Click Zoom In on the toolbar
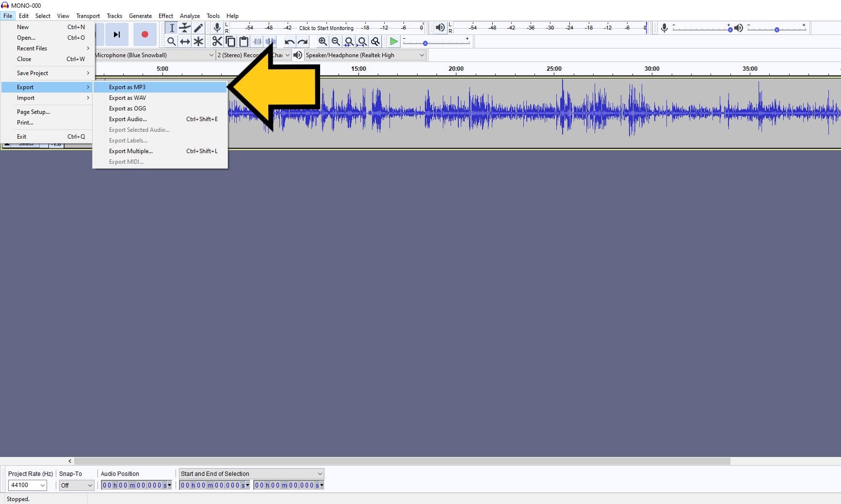The width and height of the screenshot is (841, 504). 323,42
